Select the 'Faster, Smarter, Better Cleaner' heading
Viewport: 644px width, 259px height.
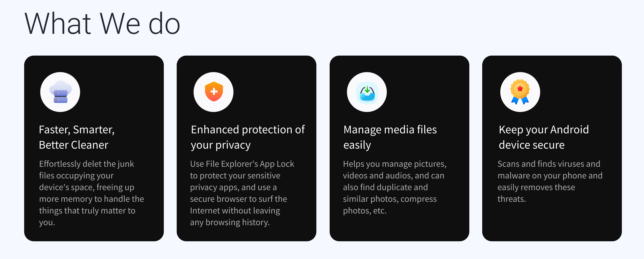point(77,137)
